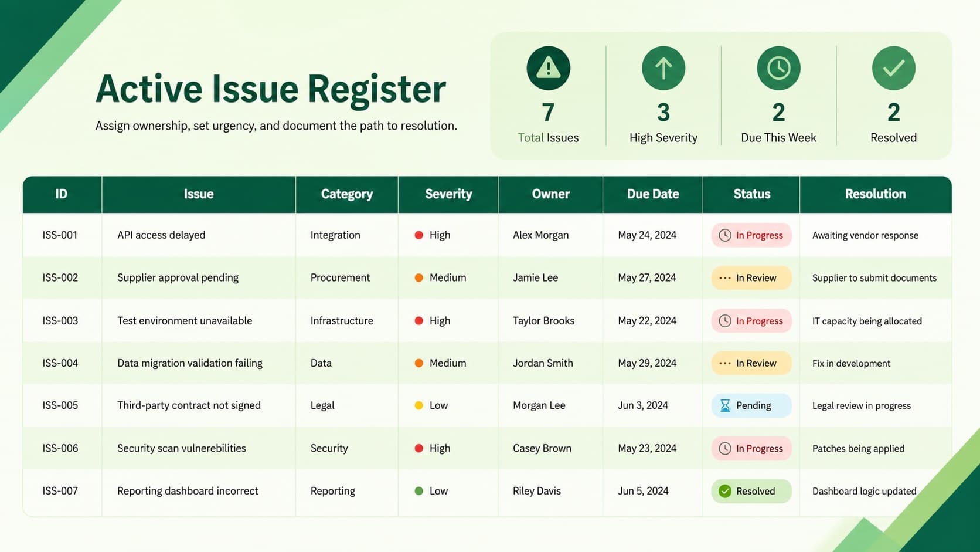Click "Dashboard logic updated" resolution text
This screenshot has height=552, width=980.
[864, 491]
